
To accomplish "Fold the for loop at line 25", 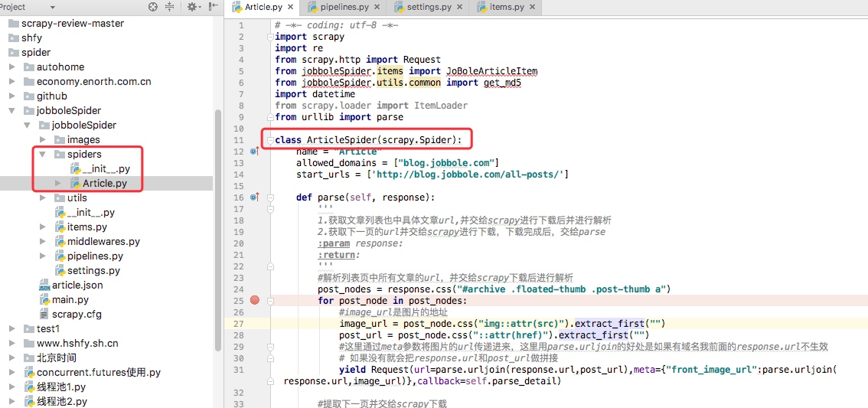I will (270, 301).
